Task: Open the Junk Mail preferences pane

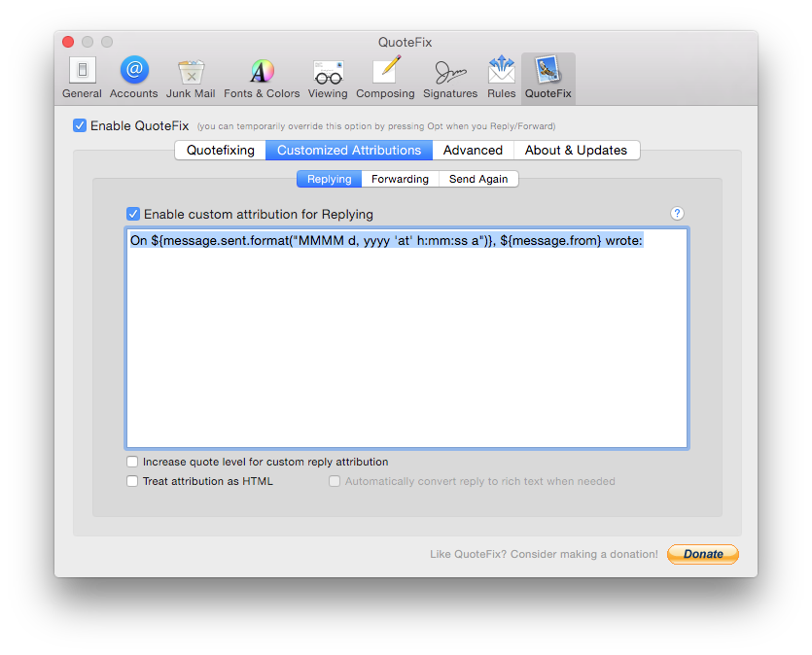Action: [191, 78]
